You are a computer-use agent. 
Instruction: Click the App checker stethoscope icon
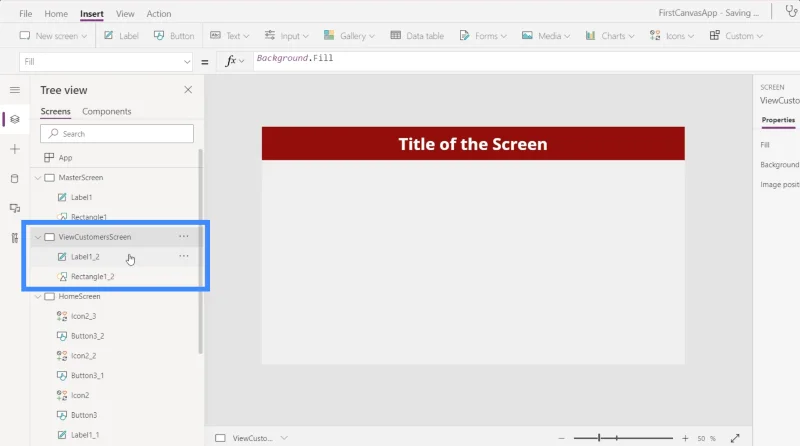791,12
